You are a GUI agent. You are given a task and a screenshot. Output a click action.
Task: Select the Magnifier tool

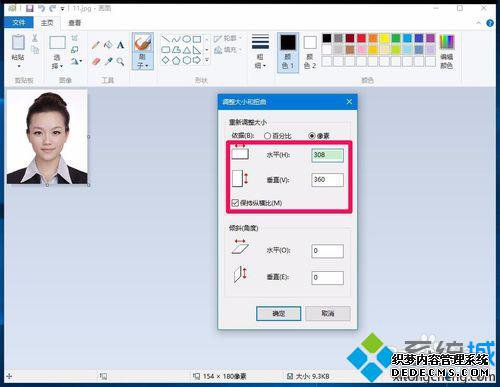pyautogui.click(x=120, y=61)
